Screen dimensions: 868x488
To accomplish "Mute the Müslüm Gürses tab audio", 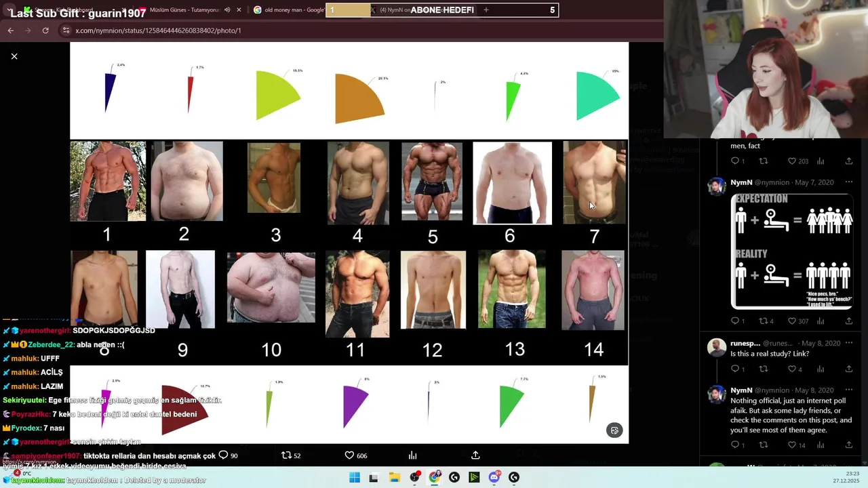I will [227, 10].
